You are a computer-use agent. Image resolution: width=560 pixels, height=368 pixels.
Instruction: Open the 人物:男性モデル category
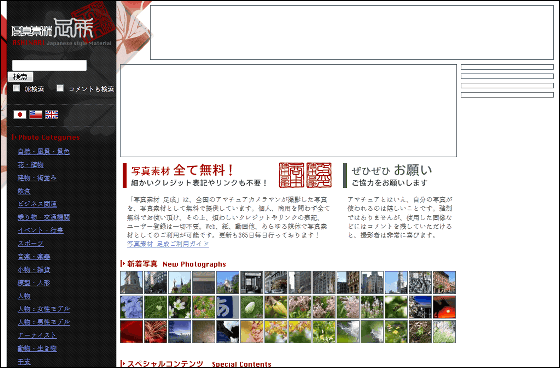point(44,322)
